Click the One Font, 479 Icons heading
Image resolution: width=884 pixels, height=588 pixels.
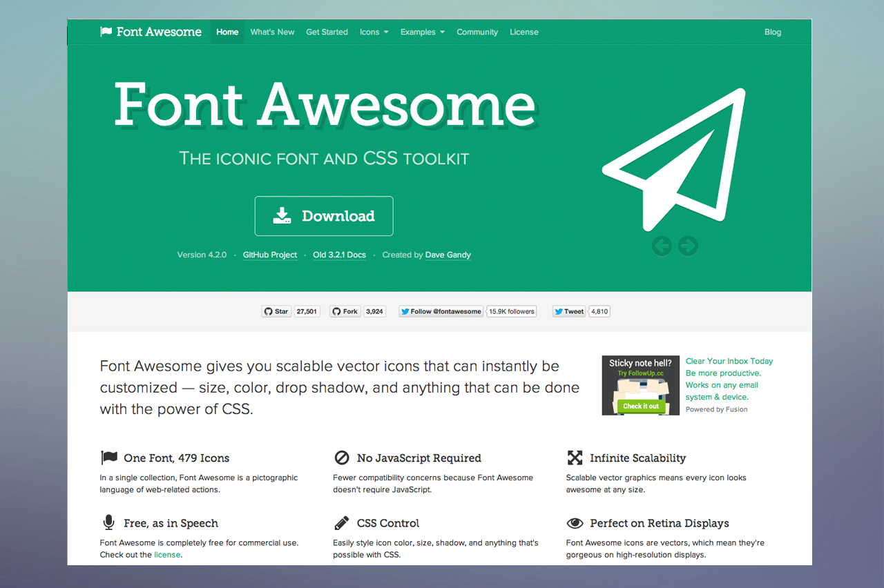coord(177,458)
